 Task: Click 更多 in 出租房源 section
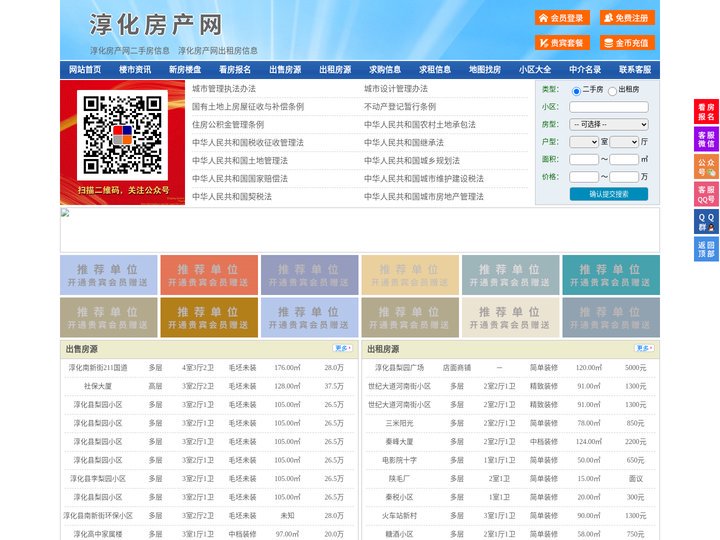point(644,348)
